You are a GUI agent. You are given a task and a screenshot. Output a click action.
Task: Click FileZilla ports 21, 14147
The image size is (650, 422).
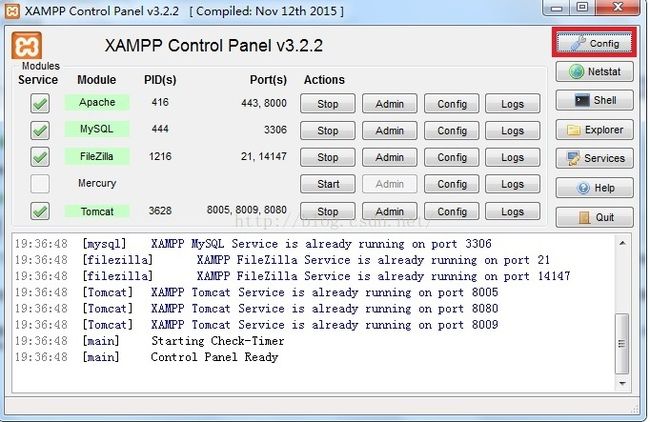click(x=264, y=156)
